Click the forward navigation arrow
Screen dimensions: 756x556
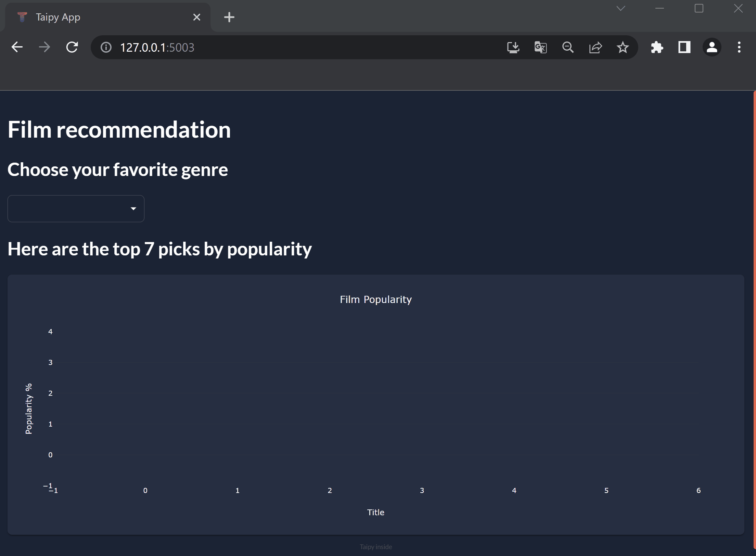coord(44,47)
